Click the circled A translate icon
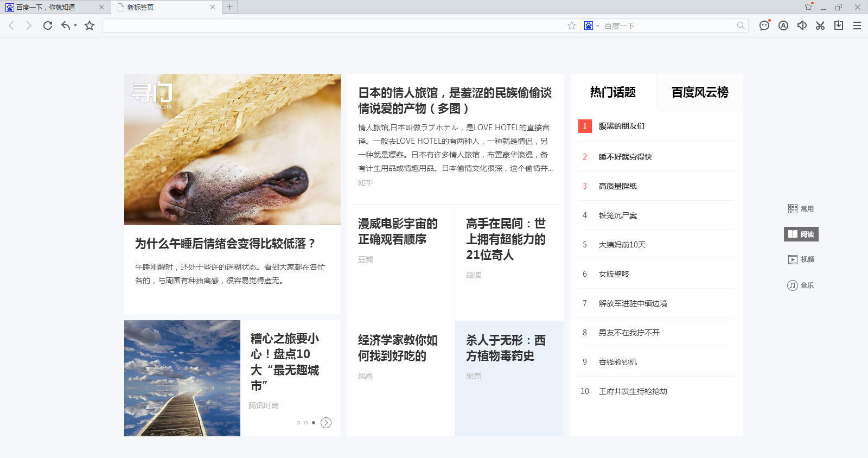 [x=783, y=26]
